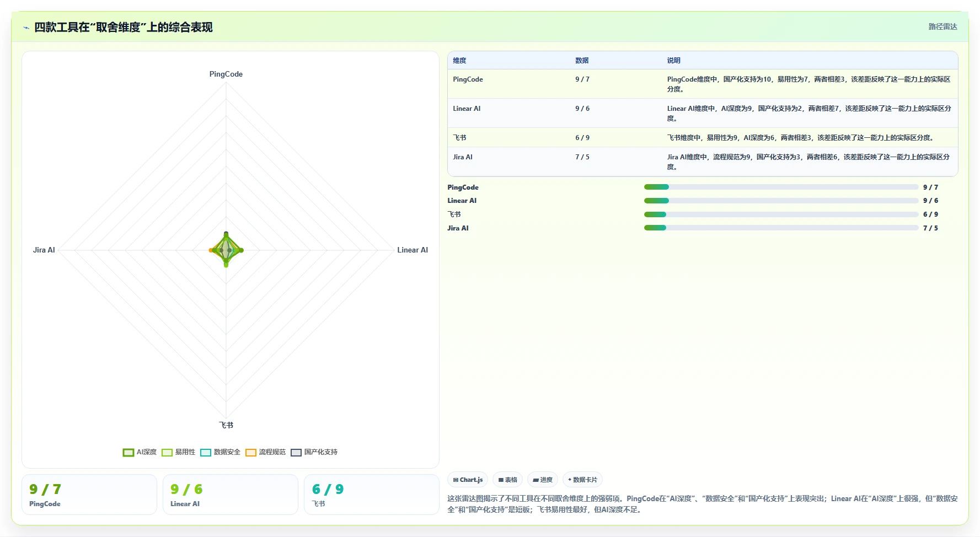Click the PingCode progress bar
This screenshot has height=537, width=980.
coord(781,187)
